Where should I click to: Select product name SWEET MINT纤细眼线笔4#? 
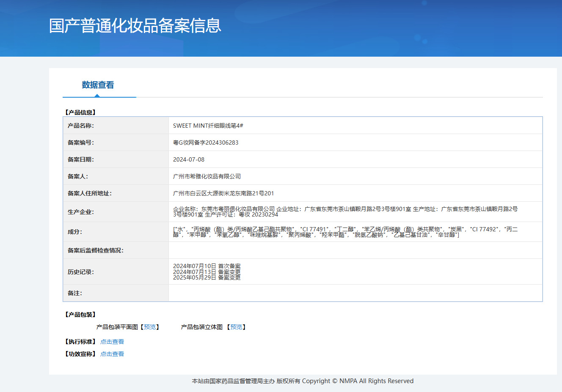click(x=208, y=126)
